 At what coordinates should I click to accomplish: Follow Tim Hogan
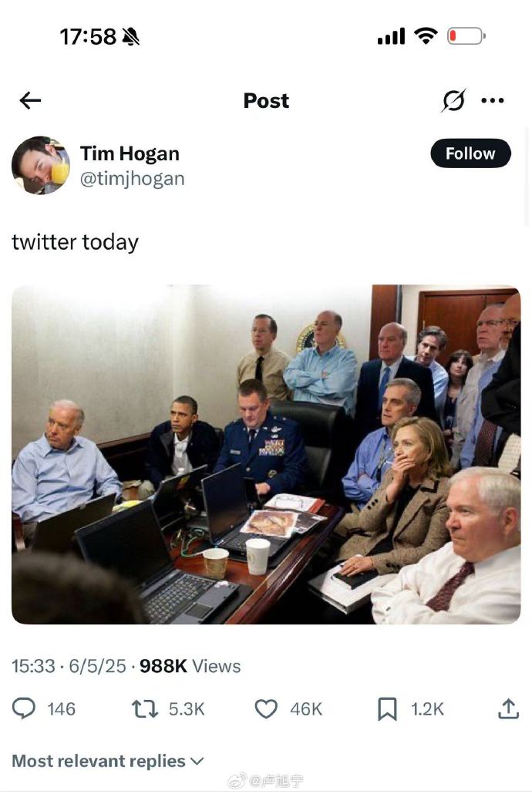pos(470,153)
